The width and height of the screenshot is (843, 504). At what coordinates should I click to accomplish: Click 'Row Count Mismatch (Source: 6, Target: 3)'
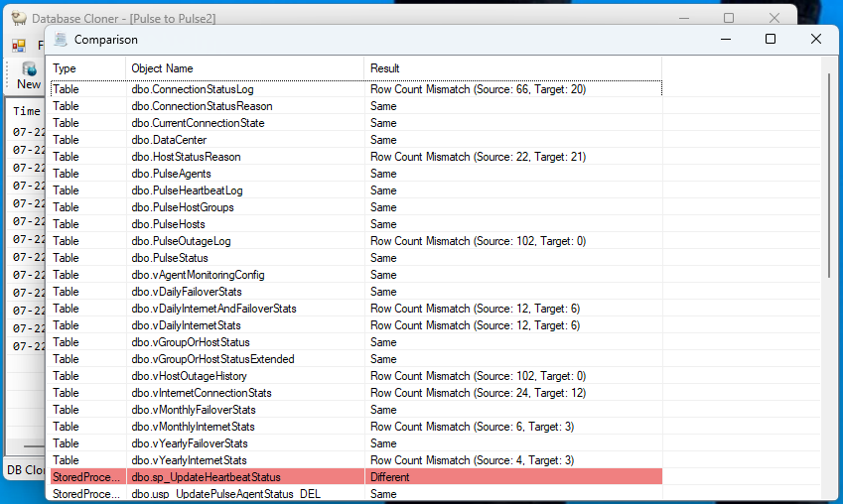pyautogui.click(x=472, y=427)
